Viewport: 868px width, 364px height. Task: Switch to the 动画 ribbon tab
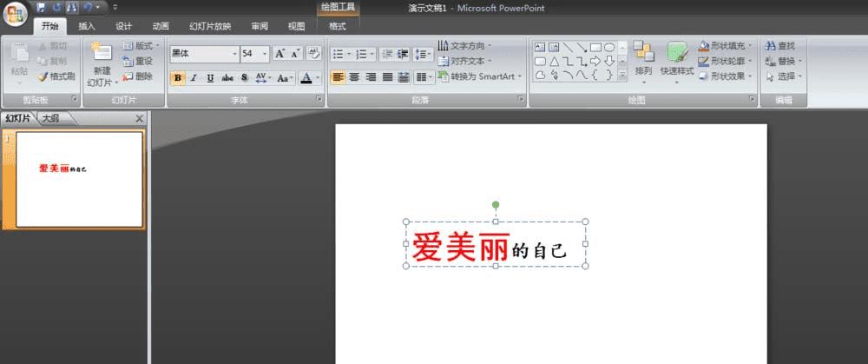click(161, 26)
